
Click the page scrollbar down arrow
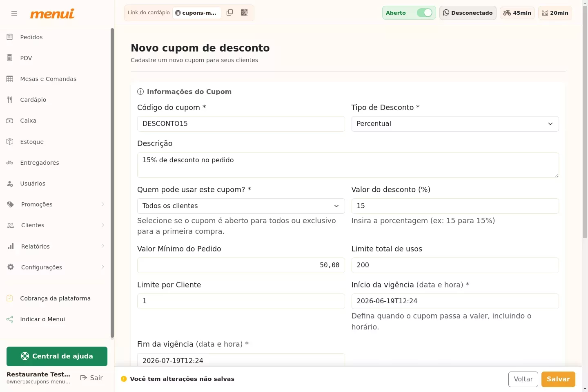pyautogui.click(x=585, y=389)
